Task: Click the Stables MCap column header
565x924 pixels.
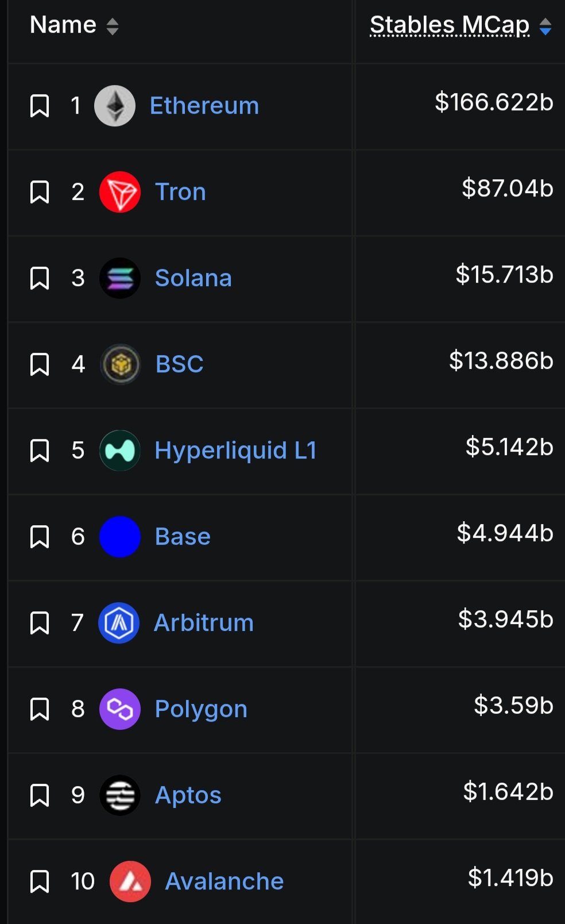Action: [x=450, y=25]
